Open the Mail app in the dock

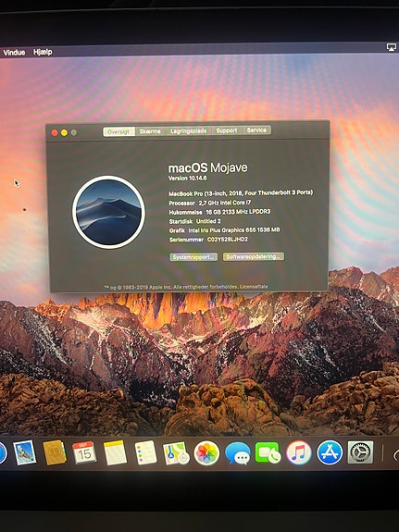tap(24, 452)
